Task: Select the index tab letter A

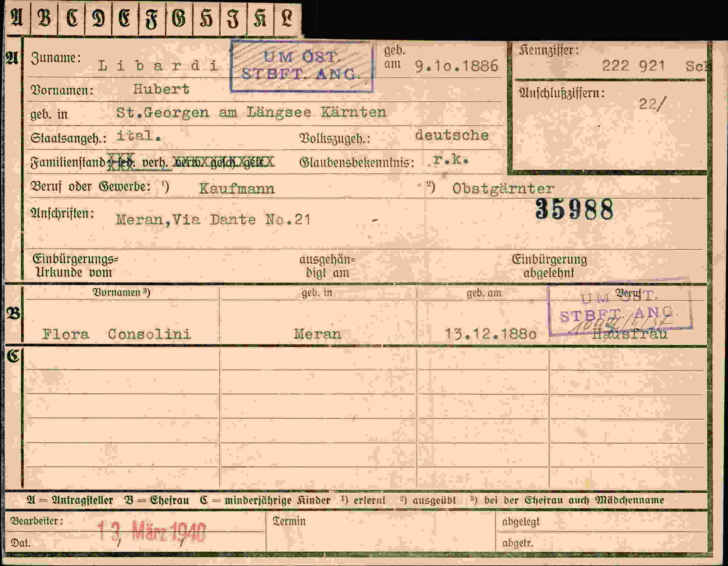Action: click(x=17, y=18)
